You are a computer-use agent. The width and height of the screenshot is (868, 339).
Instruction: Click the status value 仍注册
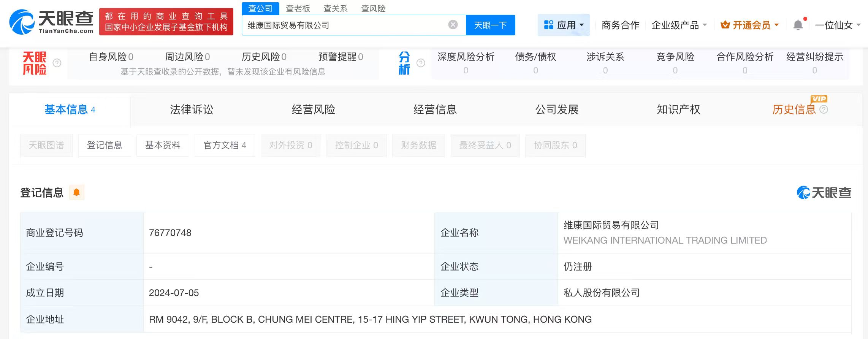click(x=578, y=266)
